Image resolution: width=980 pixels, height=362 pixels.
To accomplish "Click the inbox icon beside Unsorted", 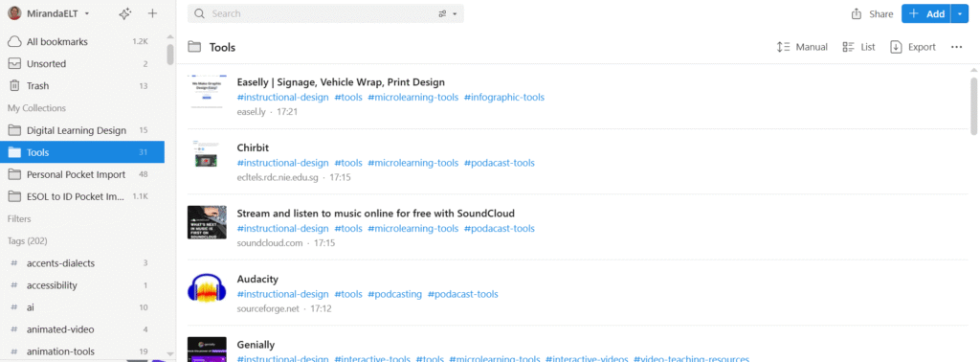I will (14, 64).
